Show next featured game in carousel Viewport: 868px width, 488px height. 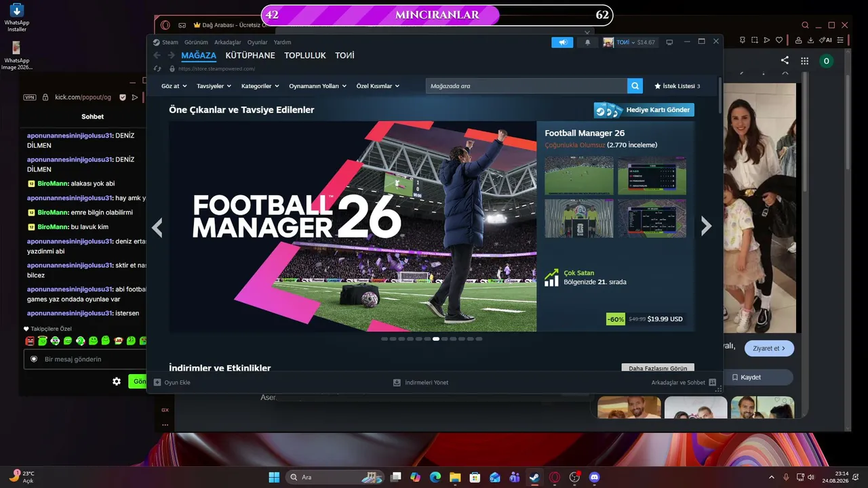(x=706, y=226)
